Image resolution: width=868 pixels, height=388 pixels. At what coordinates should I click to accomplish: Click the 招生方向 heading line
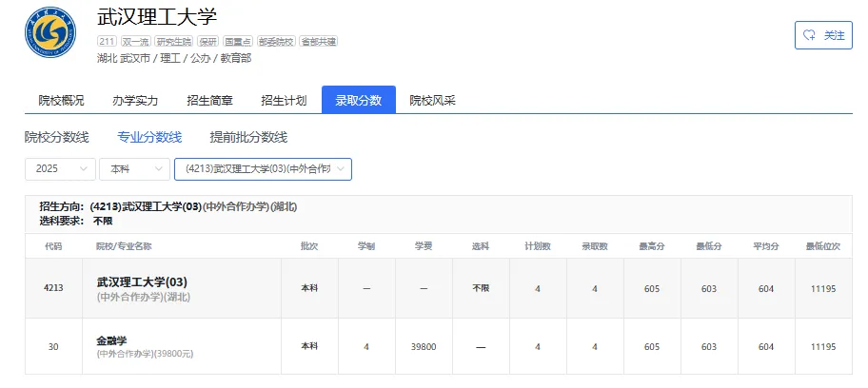point(168,207)
